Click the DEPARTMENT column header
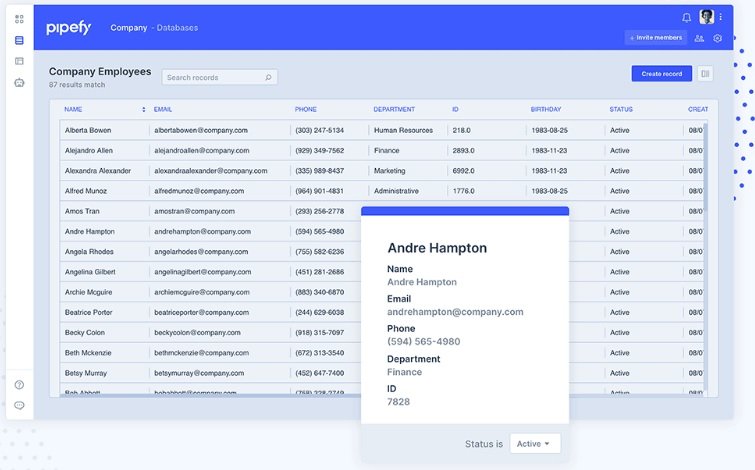Viewport: 755px width, 470px height. pos(394,109)
